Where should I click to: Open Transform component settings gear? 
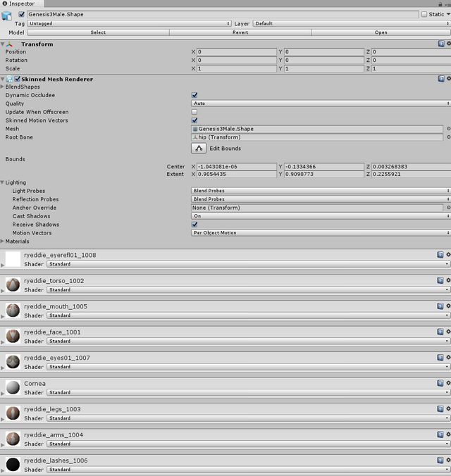pyautogui.click(x=449, y=44)
